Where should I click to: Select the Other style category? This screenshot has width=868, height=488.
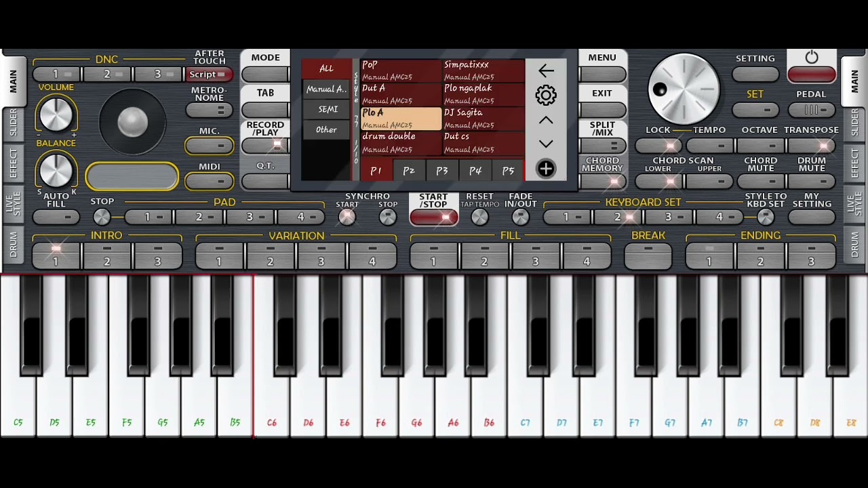[x=326, y=129]
